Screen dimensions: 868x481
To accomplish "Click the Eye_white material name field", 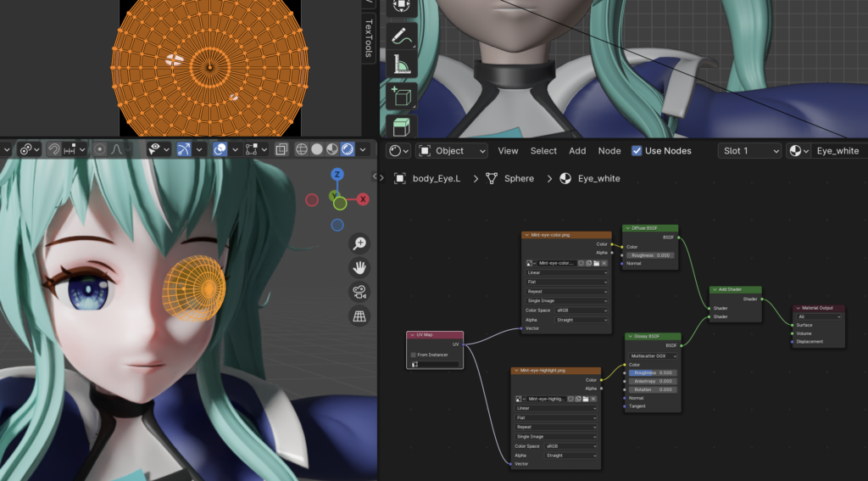I will [838, 151].
